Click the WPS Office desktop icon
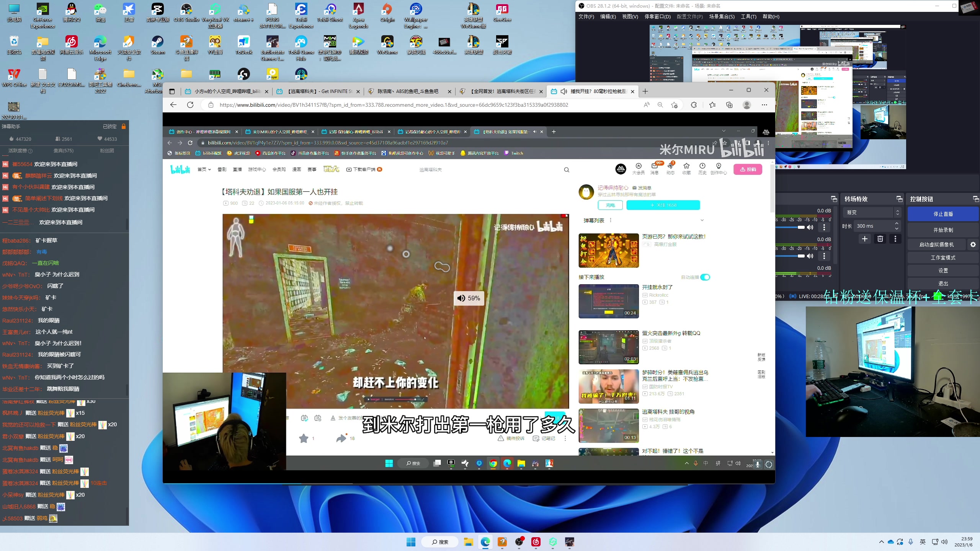The image size is (980, 551). [x=14, y=77]
